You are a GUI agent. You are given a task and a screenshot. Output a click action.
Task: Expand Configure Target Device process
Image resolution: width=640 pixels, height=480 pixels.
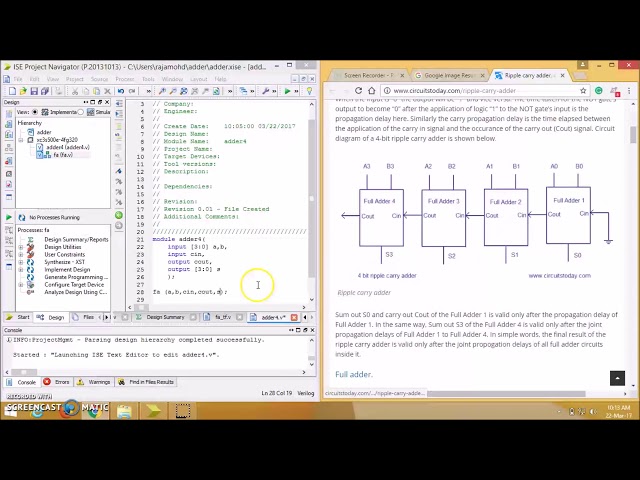click(21, 285)
